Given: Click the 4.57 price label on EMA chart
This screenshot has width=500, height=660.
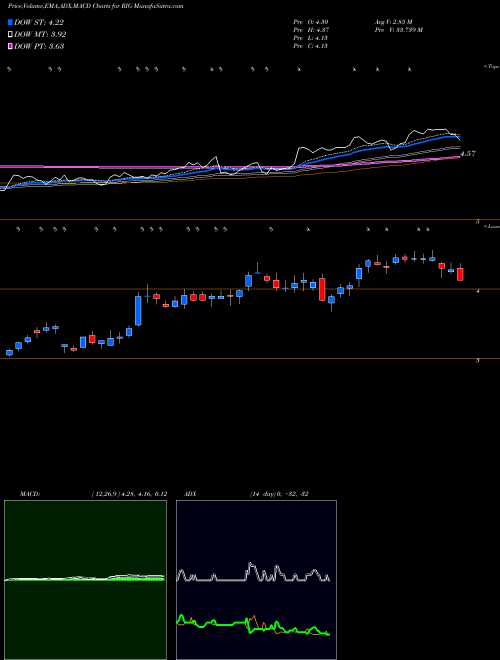Looking at the screenshot, I should click(468, 154).
